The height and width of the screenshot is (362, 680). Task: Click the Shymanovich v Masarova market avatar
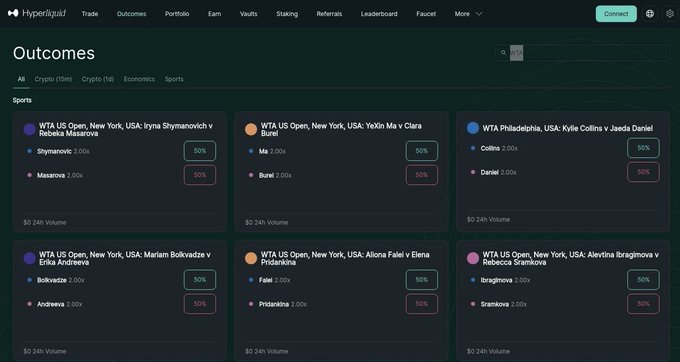pyautogui.click(x=29, y=129)
